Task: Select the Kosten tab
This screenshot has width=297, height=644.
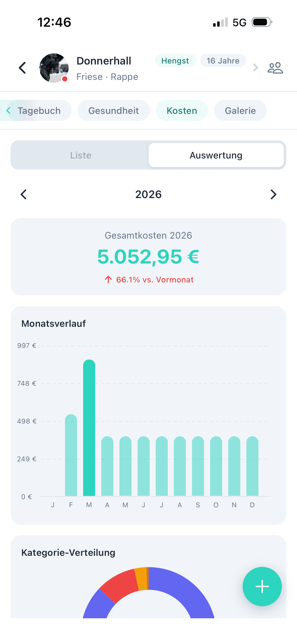Action: (x=182, y=111)
